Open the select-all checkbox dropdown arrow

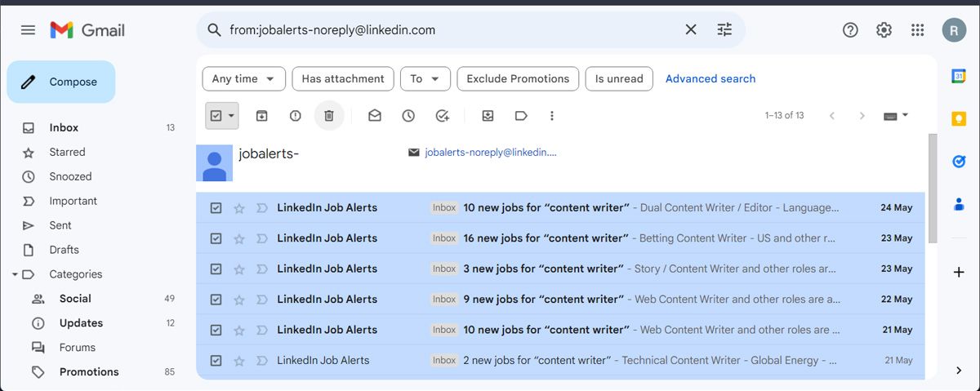point(232,116)
